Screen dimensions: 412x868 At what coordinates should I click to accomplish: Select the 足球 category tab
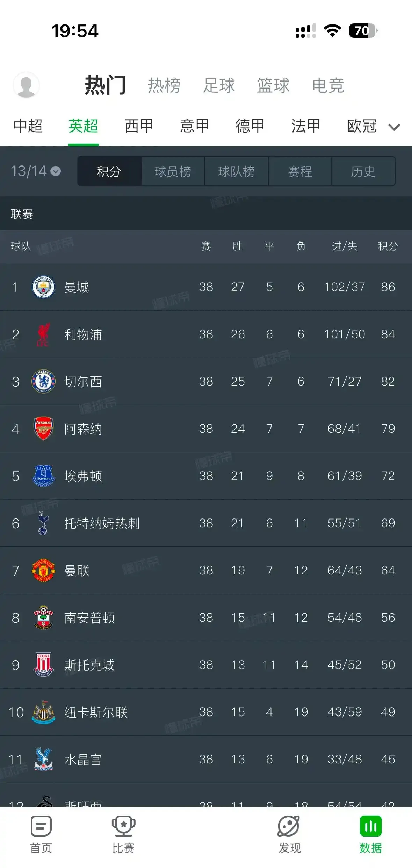(219, 86)
